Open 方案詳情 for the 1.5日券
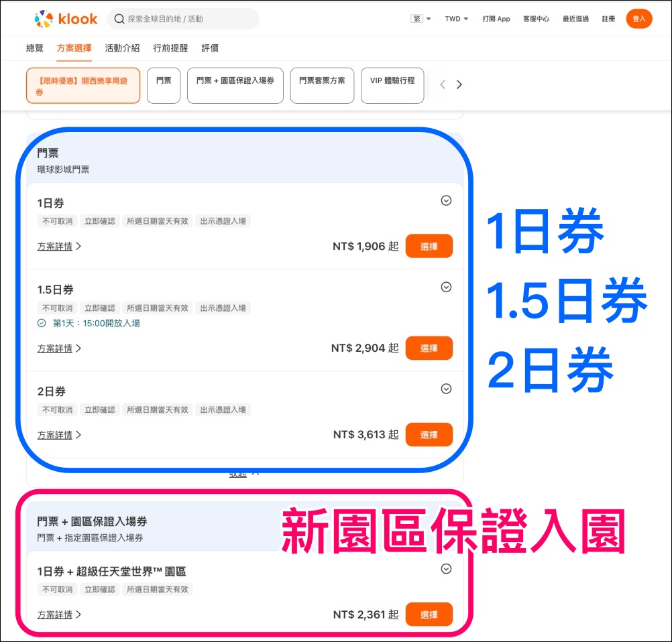The image size is (672, 642). click(x=59, y=348)
